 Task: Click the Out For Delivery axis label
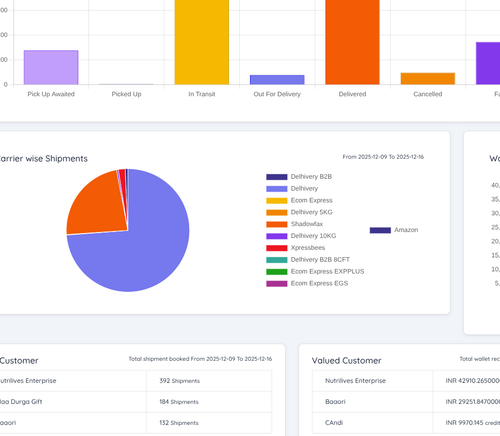point(277,94)
